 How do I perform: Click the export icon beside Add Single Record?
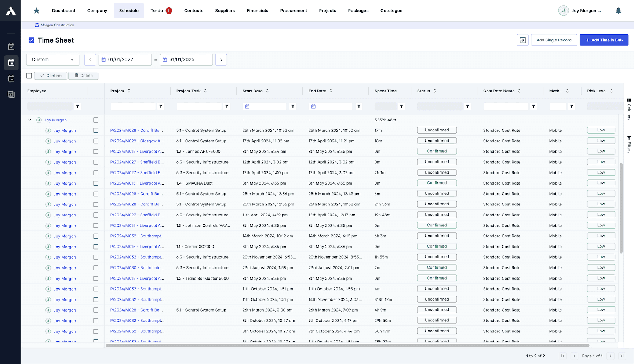[x=522, y=40]
